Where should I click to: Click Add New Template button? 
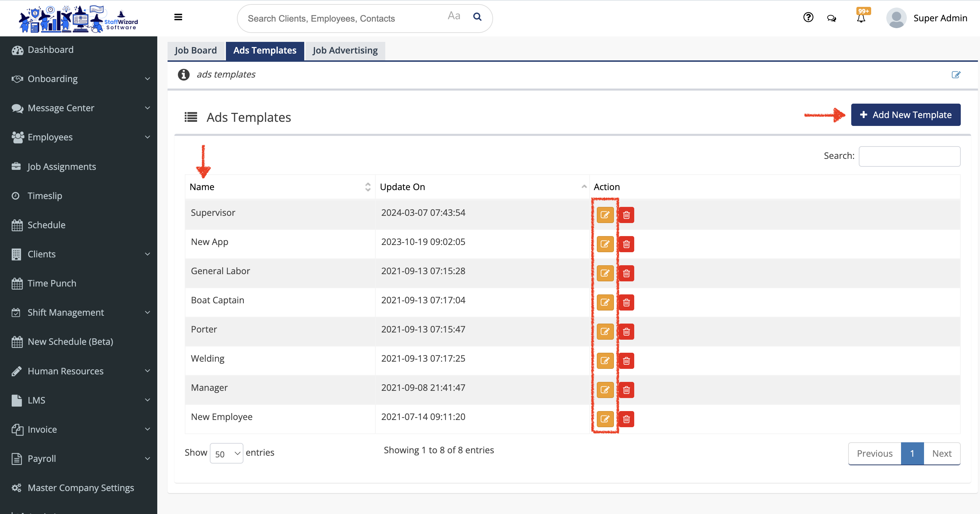(x=905, y=115)
